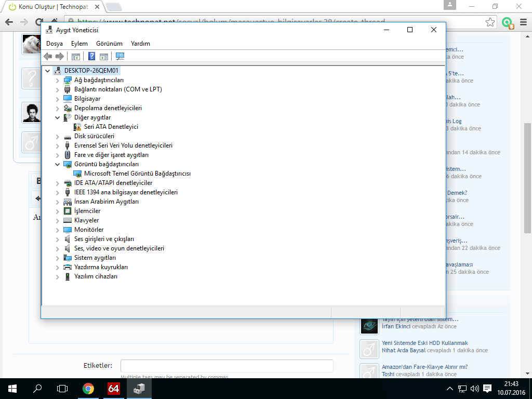Viewport: 532px width, 399px height.
Task: Click the taskbar clock 21:43
Action: tap(511, 384)
